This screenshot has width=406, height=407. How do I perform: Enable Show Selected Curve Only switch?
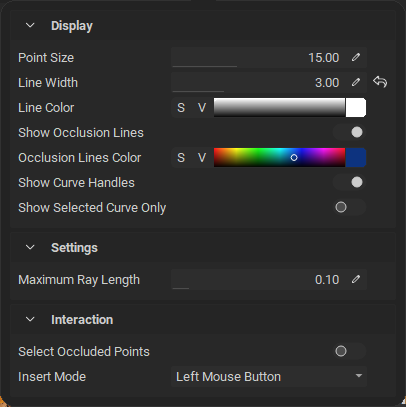click(349, 207)
